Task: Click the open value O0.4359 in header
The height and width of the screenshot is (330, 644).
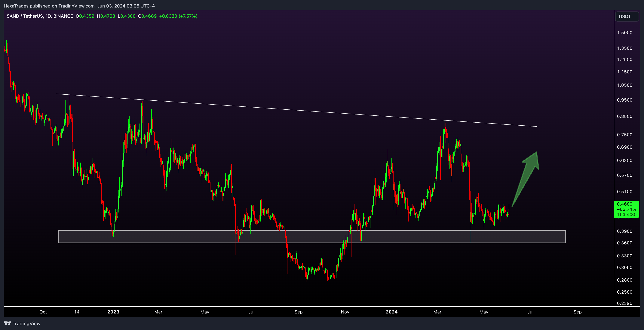Action: pyautogui.click(x=85, y=16)
